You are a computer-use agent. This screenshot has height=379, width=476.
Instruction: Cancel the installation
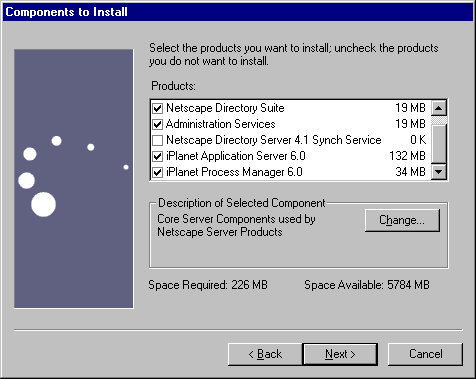pyautogui.click(x=426, y=354)
